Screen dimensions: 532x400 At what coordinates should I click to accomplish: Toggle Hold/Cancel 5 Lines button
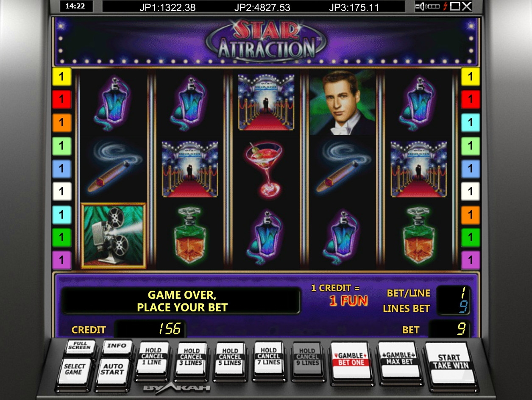point(230,360)
